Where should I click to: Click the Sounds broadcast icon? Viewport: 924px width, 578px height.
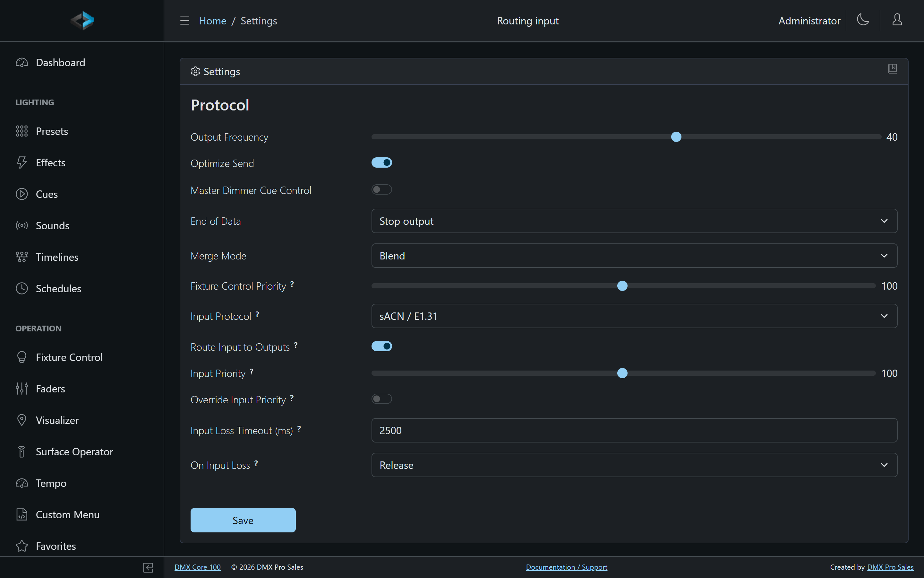(22, 225)
